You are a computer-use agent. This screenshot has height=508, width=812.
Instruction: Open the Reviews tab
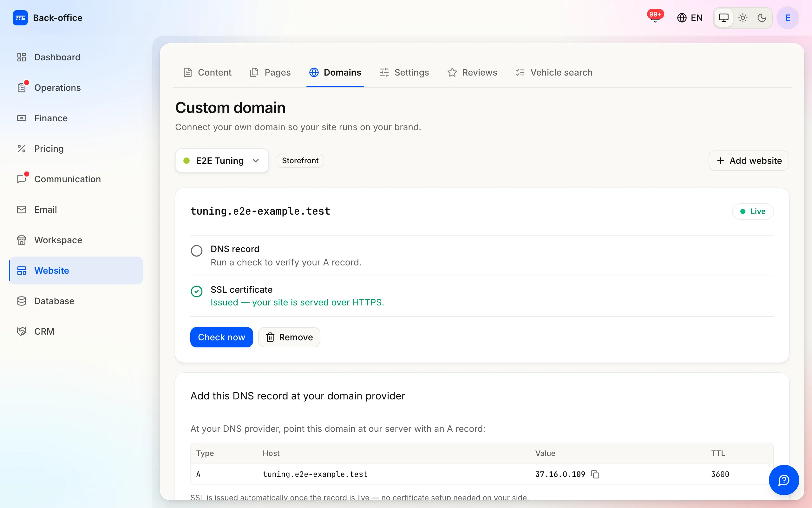472,73
